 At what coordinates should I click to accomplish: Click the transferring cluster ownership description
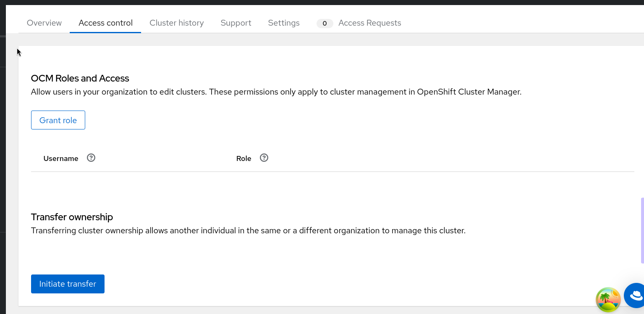click(248, 231)
